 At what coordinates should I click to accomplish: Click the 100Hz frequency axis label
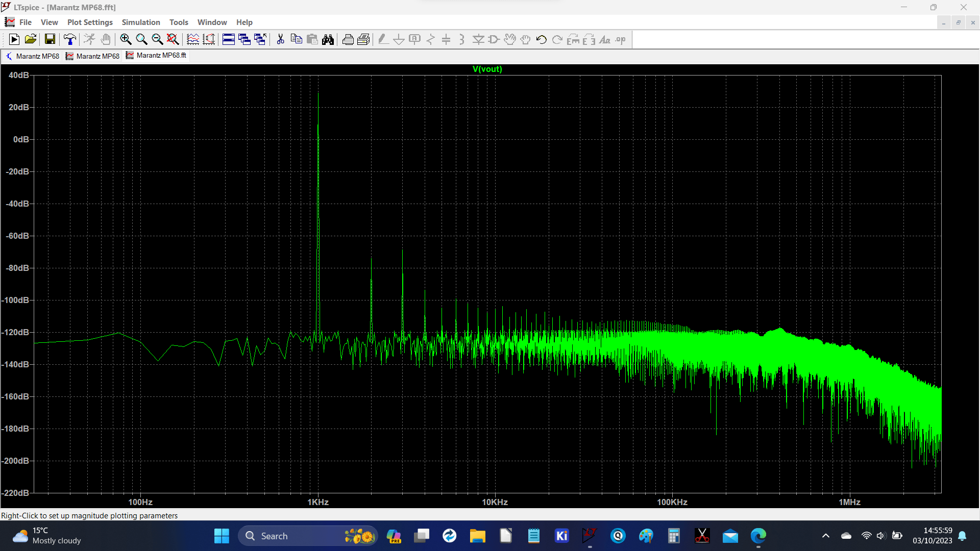(x=140, y=502)
